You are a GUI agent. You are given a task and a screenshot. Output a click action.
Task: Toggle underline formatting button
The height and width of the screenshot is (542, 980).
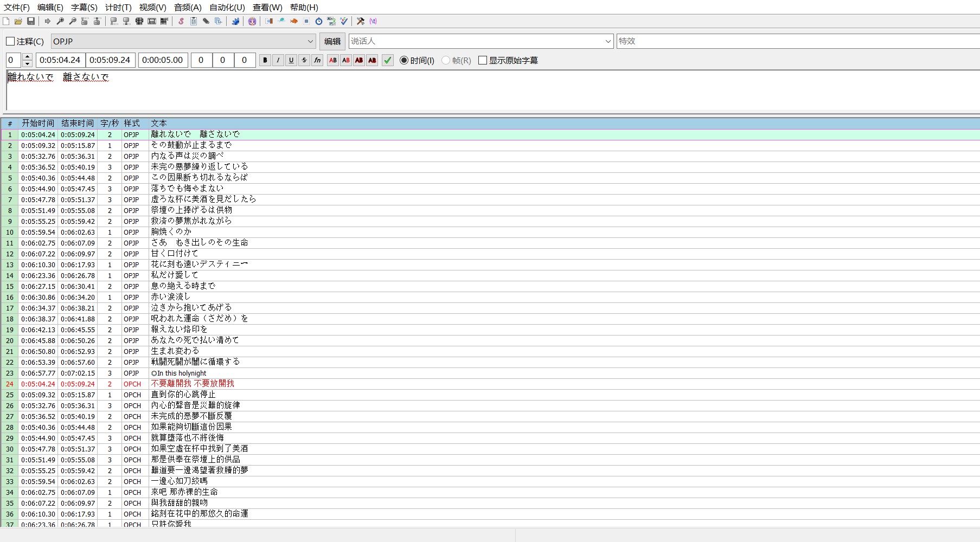click(x=291, y=60)
